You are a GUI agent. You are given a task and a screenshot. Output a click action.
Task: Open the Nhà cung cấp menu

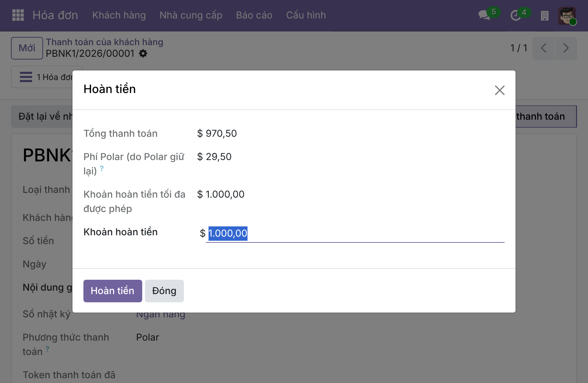(191, 15)
